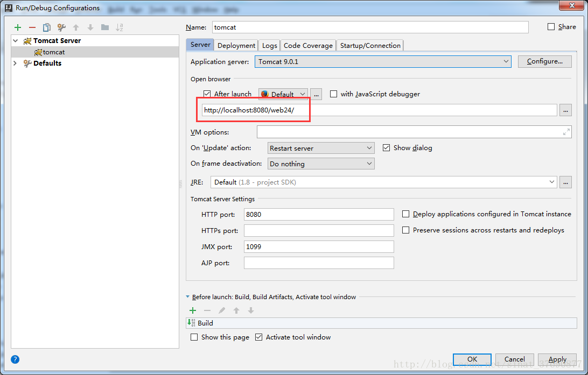
Task: Browse for a JRE with ellipsis button
Action: point(565,182)
